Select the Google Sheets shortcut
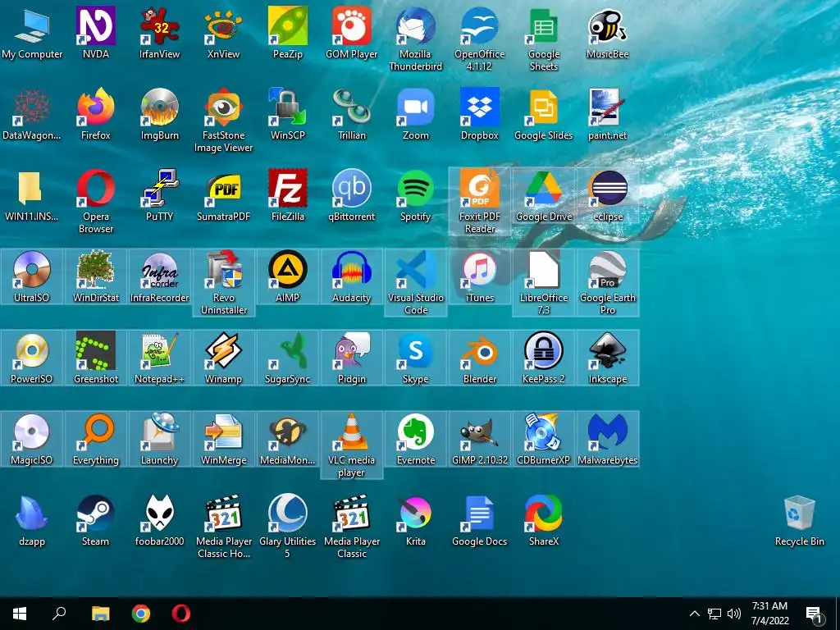 (544, 39)
